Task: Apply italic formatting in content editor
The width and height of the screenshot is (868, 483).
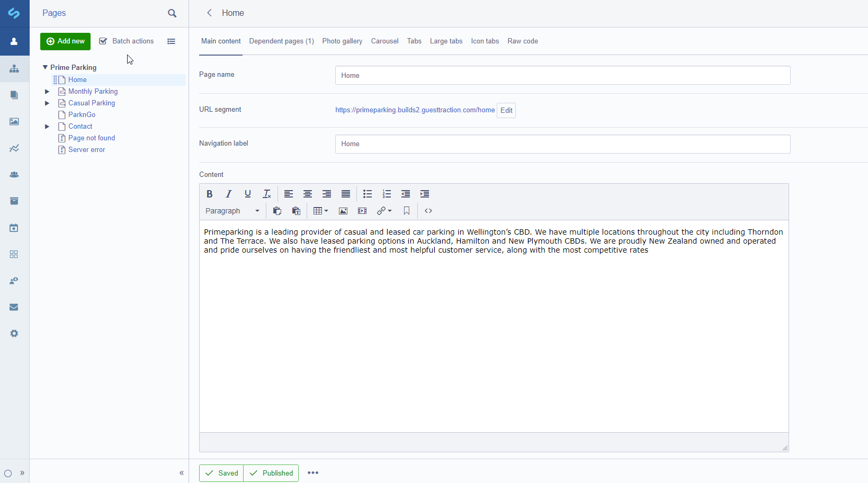Action: click(229, 194)
